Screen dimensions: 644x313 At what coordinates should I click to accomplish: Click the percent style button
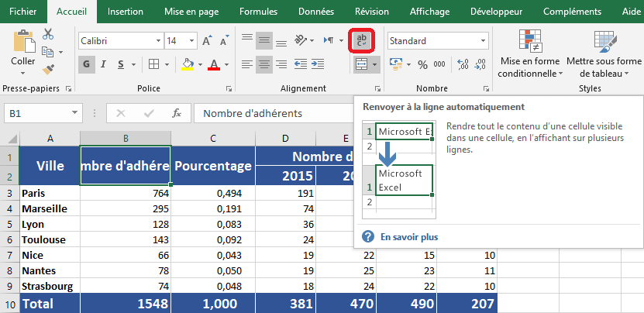(422, 64)
